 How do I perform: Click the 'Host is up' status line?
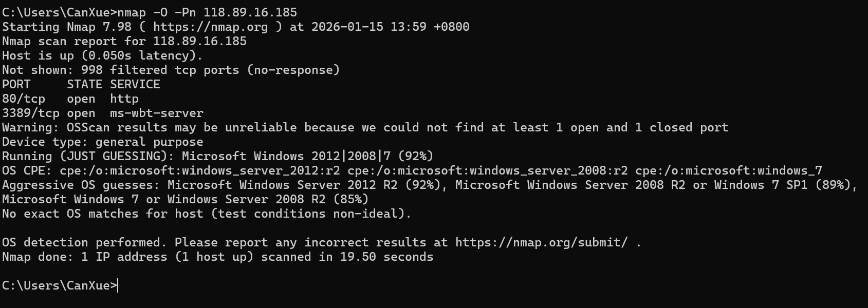[102, 55]
